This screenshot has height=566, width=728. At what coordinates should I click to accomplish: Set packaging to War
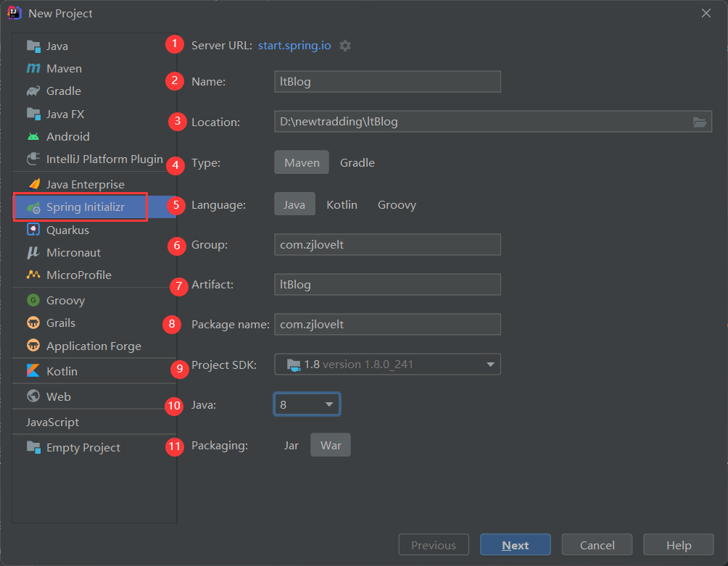pos(331,446)
